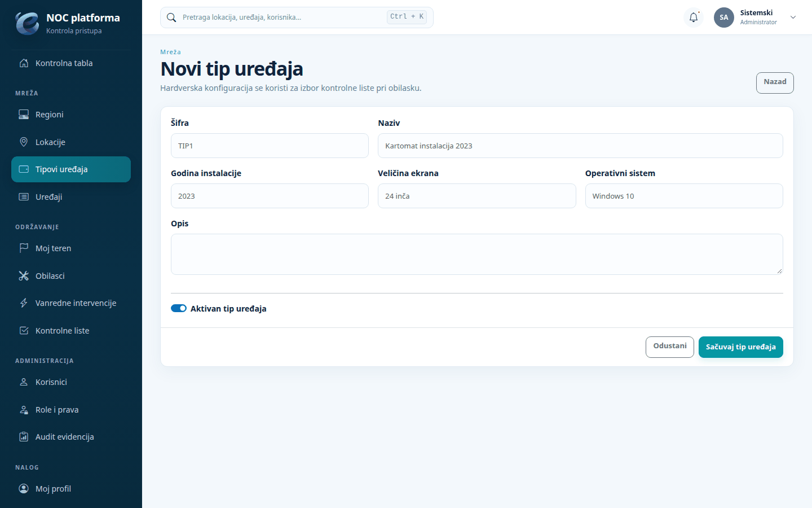This screenshot has width=812, height=508.
Task: Focus the Opis text area
Action: [x=477, y=255]
